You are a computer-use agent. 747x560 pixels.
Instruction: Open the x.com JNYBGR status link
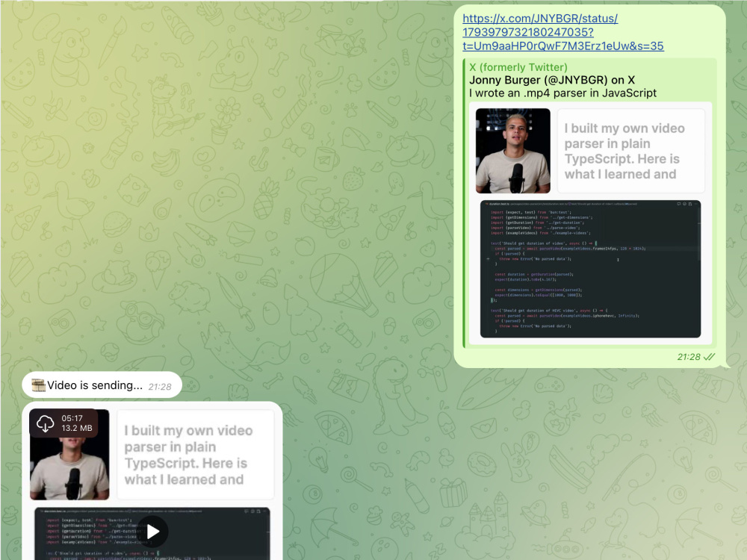[x=563, y=32]
